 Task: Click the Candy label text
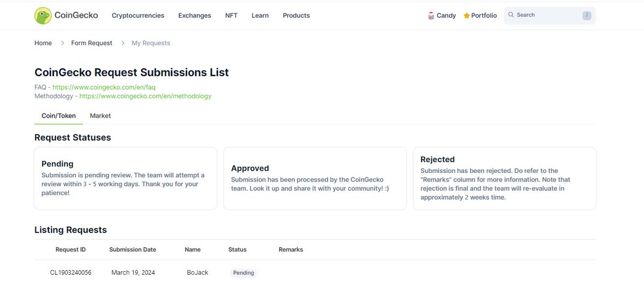[x=446, y=16]
